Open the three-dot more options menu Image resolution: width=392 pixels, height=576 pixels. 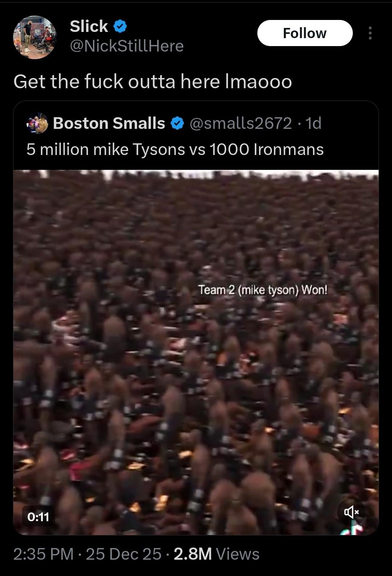coord(370,33)
